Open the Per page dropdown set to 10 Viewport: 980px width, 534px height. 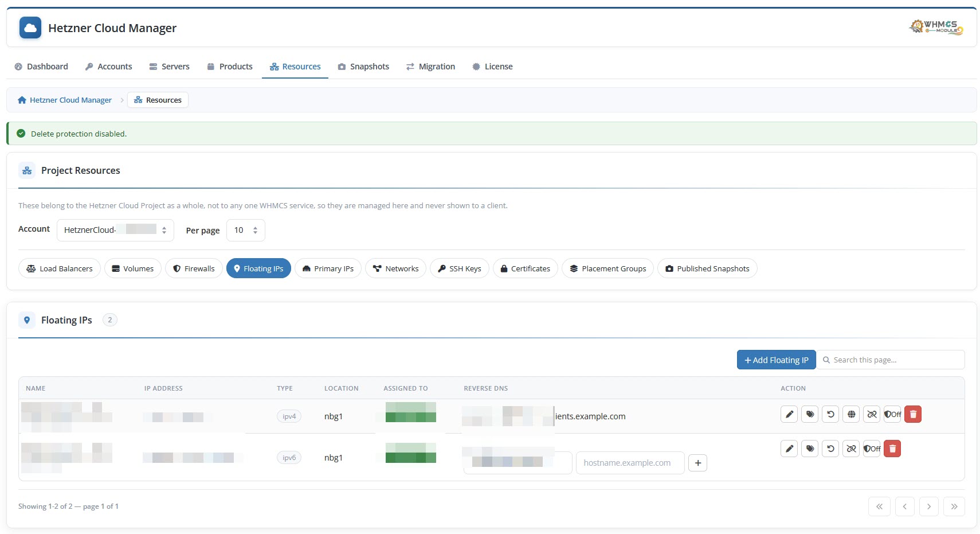tap(246, 230)
